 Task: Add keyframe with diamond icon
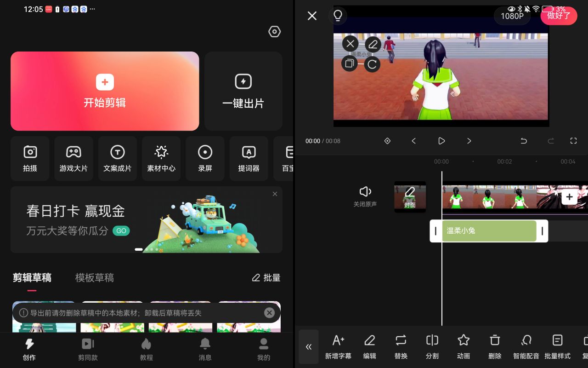(x=387, y=141)
